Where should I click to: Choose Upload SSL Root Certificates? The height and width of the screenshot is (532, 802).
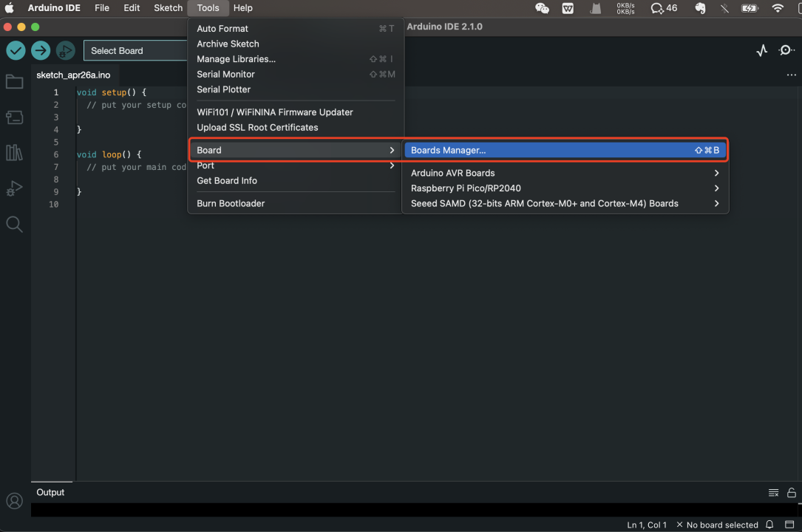click(x=296, y=128)
